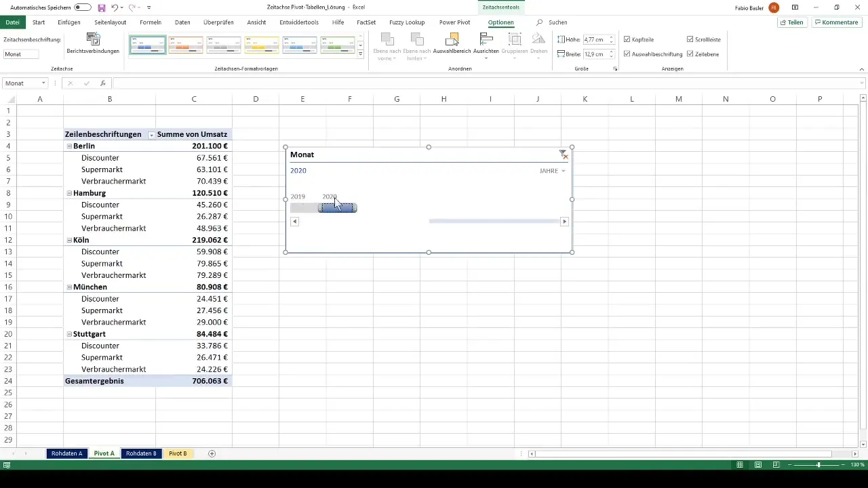Click the timeline horizontal scrollbar
This screenshot has width=868, height=488.
point(493,222)
